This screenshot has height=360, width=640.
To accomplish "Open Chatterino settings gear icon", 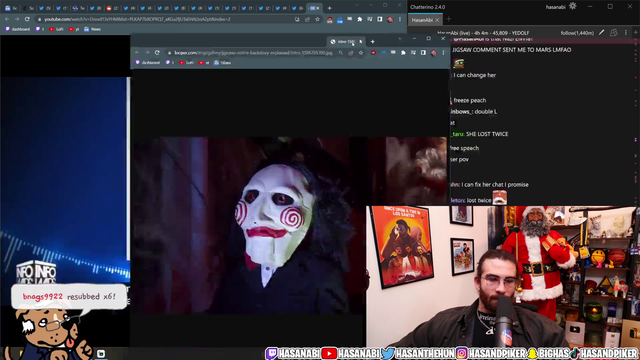I will 573,6.
